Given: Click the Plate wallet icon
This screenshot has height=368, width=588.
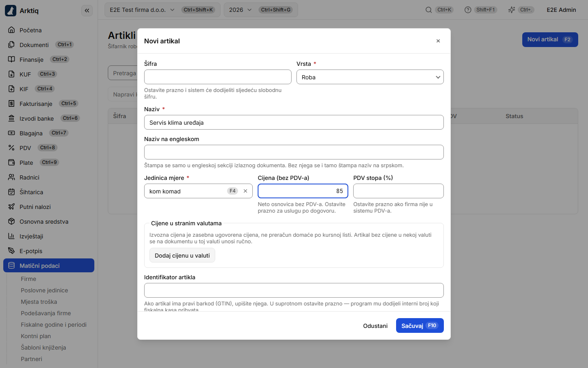Looking at the screenshot, I should 11,162.
